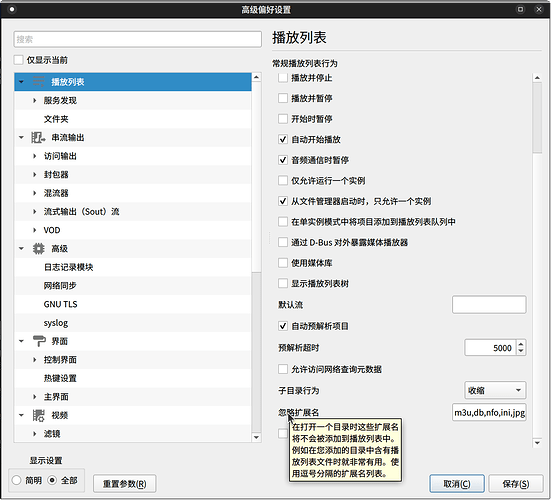Expand the 控制界面 node
Image resolution: width=551 pixels, height=500 pixels.
(x=34, y=359)
